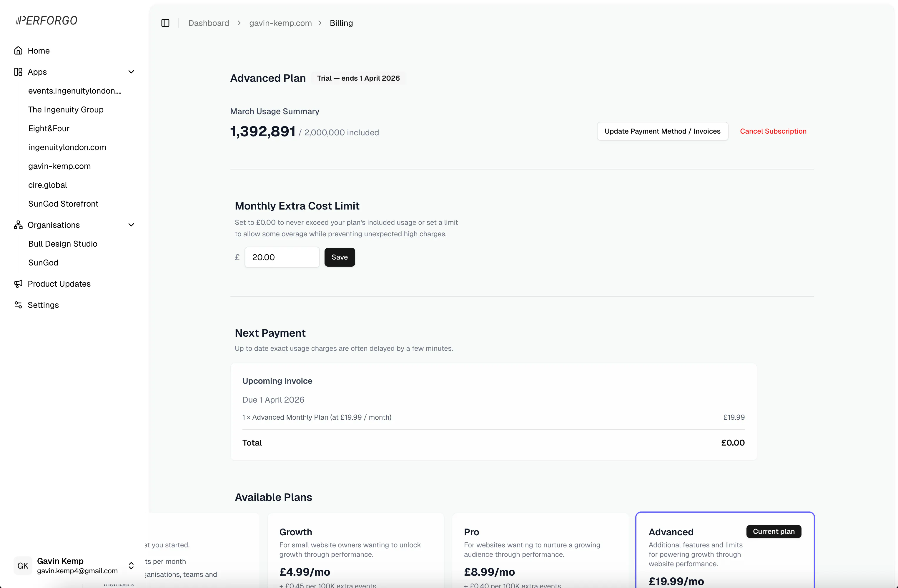Go to the gavin-kemp.com breadcrumb
Screen dimensions: 898x588
[x=280, y=23]
